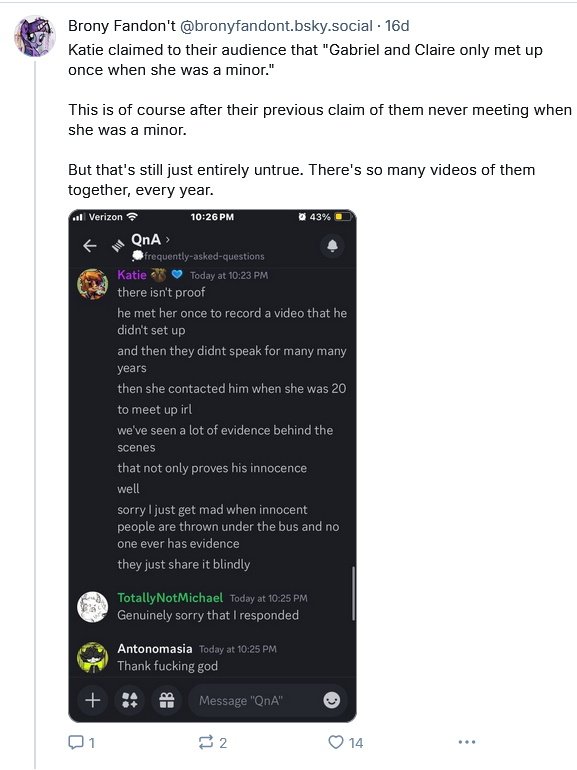
Task: Open the gift icon in message bar
Action: (x=167, y=700)
